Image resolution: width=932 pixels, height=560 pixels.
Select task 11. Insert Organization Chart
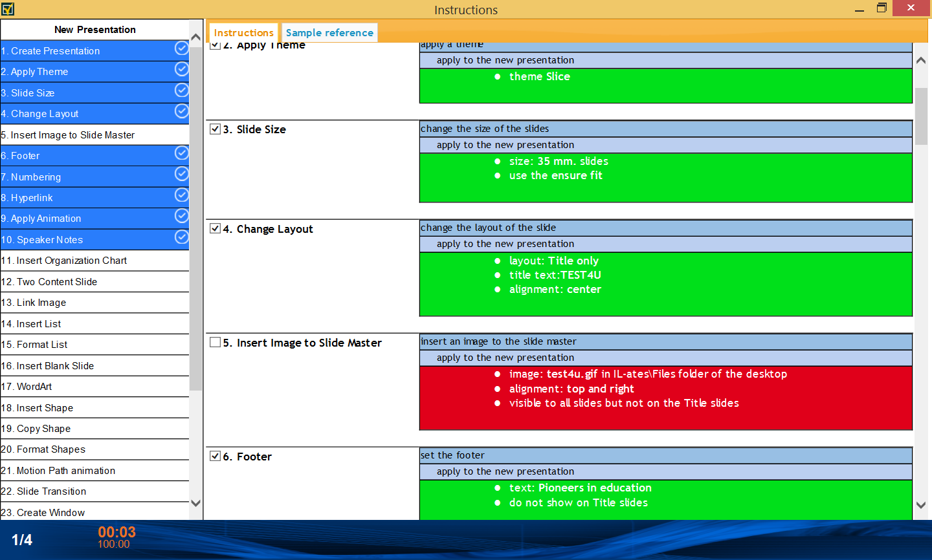94,261
